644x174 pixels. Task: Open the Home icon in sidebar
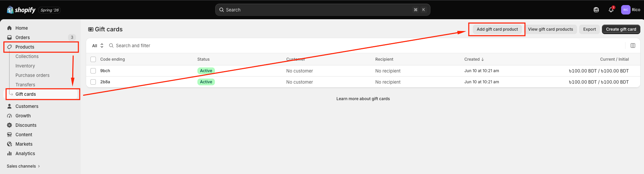tap(9, 28)
